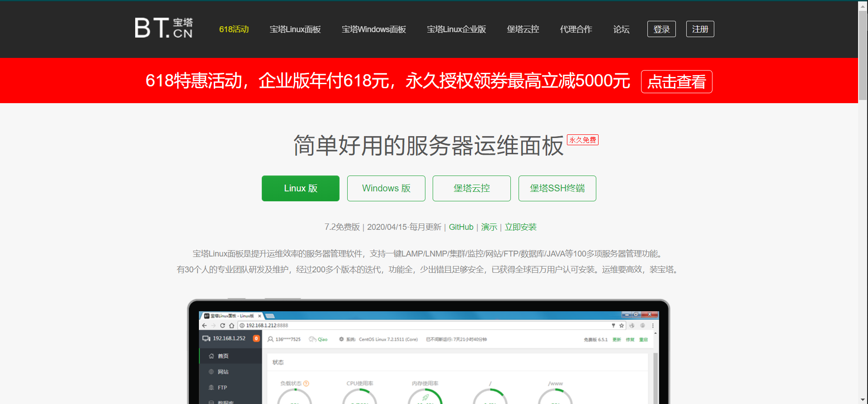Click the panel screenshot preview image
Image resolution: width=868 pixels, height=404 pixels.
pos(429,351)
